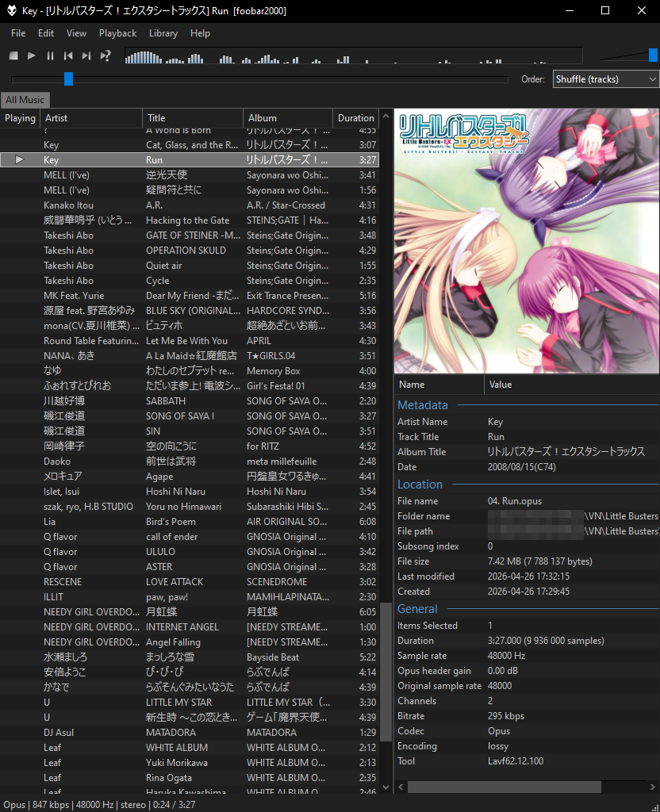Open the File menu
Viewport: 660px width, 812px height.
pyautogui.click(x=18, y=33)
